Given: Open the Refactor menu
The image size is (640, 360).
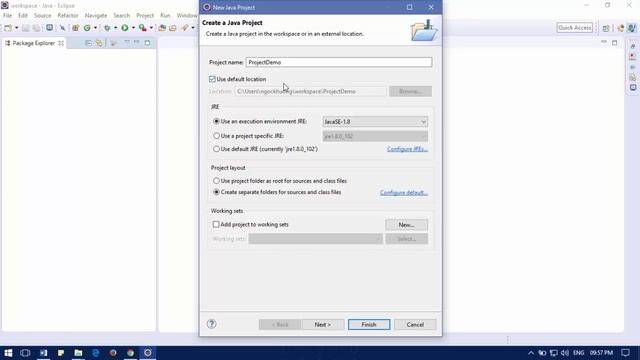Looking at the screenshot, I should pos(68,16).
